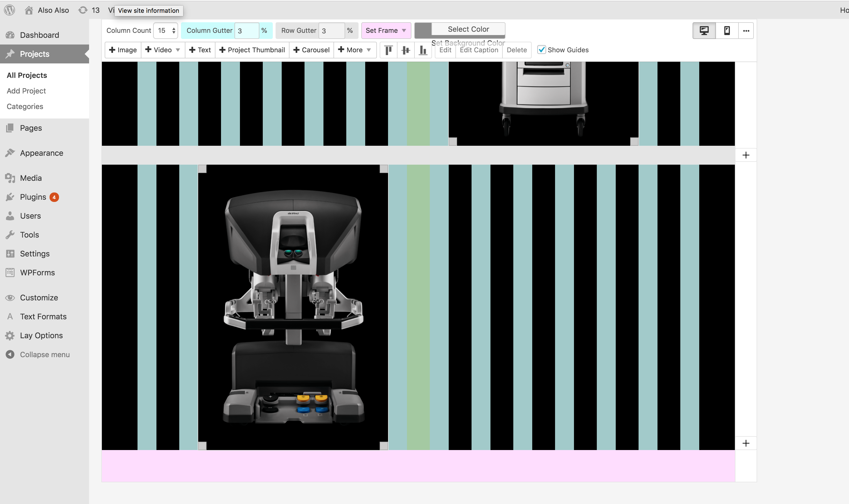Image resolution: width=849 pixels, height=504 pixels.
Task: Collapse the admin sidebar menu
Action: (x=45, y=355)
